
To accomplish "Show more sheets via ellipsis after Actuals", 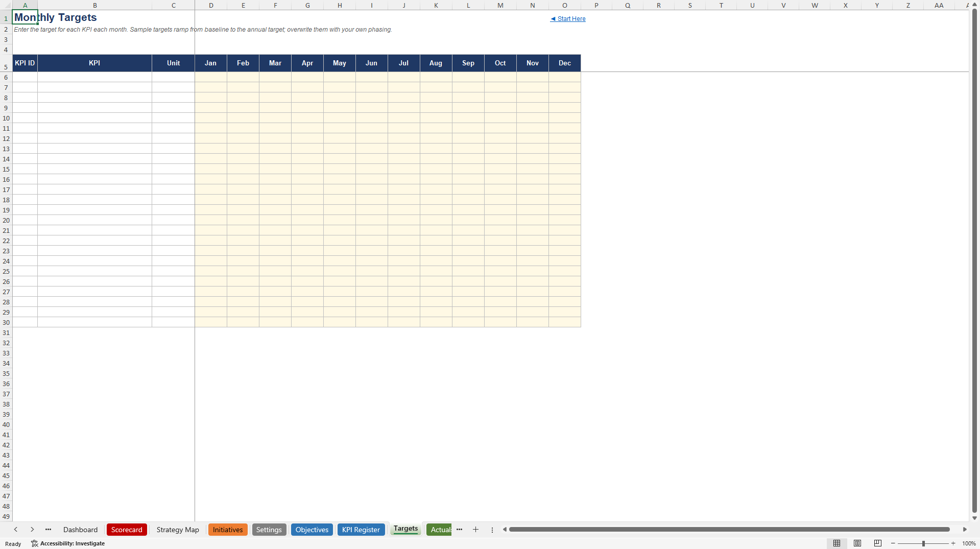I will [460, 530].
